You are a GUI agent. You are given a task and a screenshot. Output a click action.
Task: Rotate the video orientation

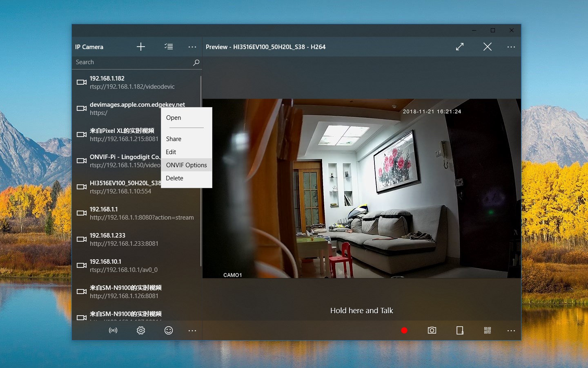click(x=460, y=330)
